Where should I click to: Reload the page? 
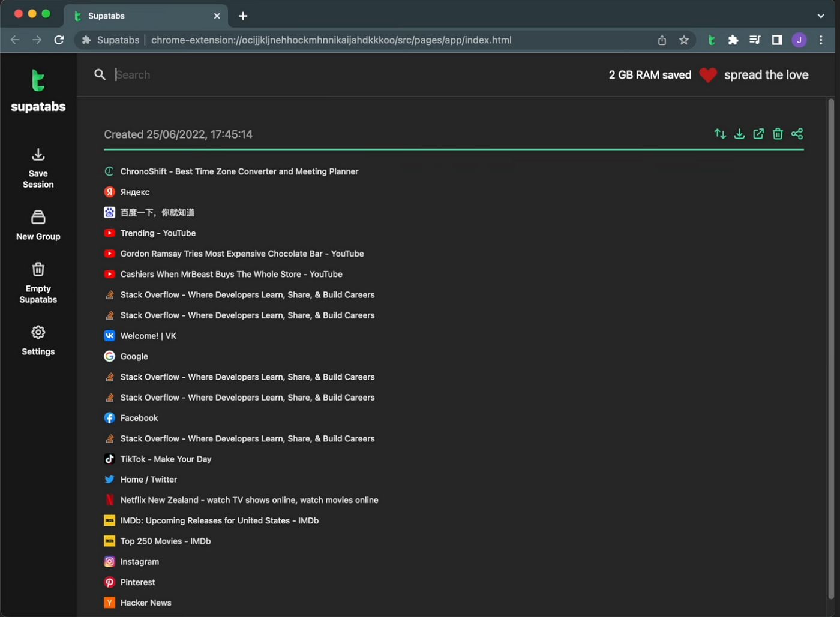coord(59,40)
